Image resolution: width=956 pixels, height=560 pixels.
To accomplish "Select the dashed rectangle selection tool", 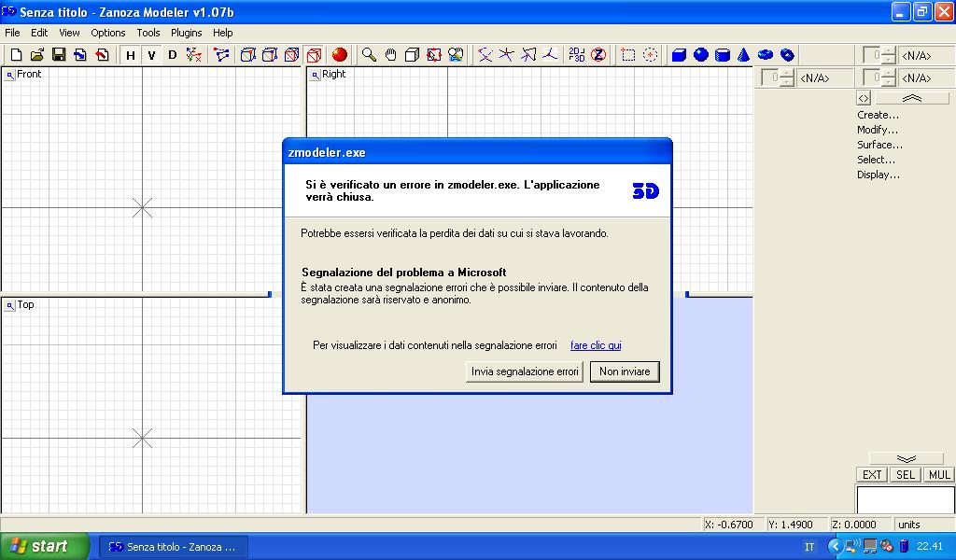I will [628, 55].
